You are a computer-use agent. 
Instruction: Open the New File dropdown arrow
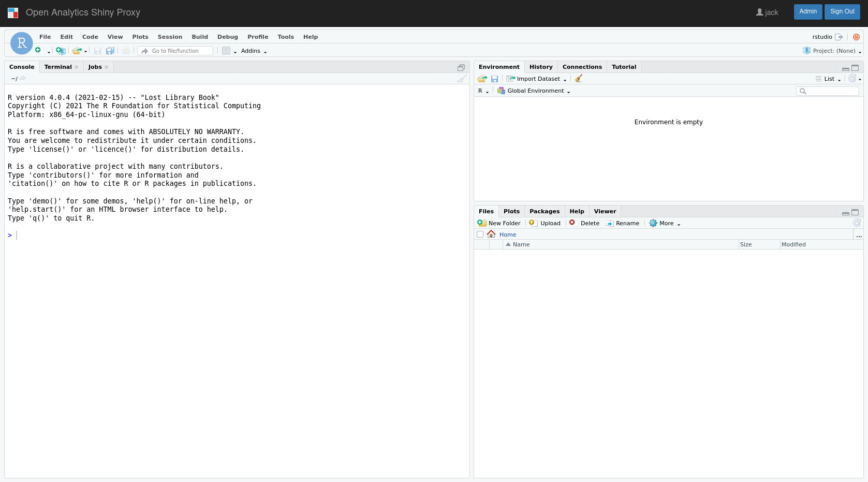49,52
